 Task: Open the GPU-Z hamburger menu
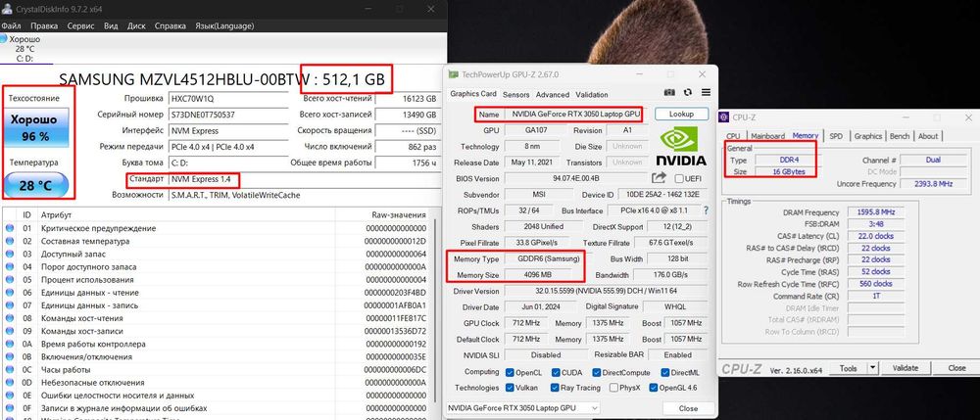pyautogui.click(x=706, y=92)
